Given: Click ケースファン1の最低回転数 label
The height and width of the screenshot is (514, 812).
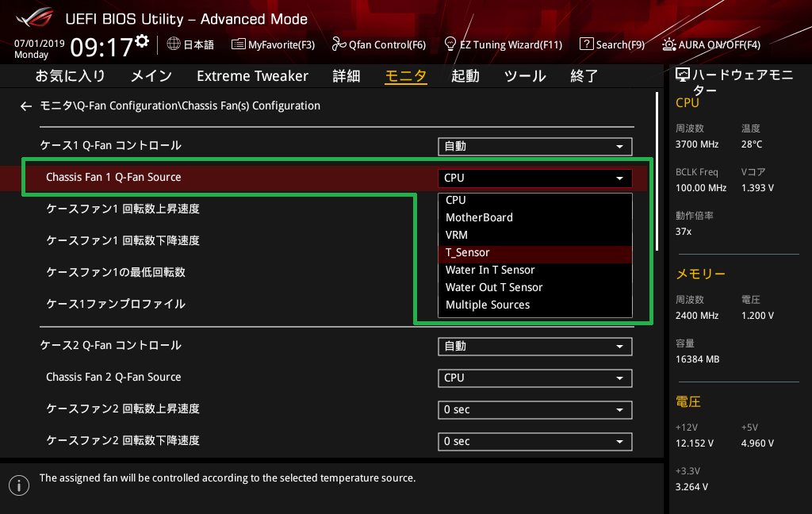Looking at the screenshot, I should coord(116,272).
